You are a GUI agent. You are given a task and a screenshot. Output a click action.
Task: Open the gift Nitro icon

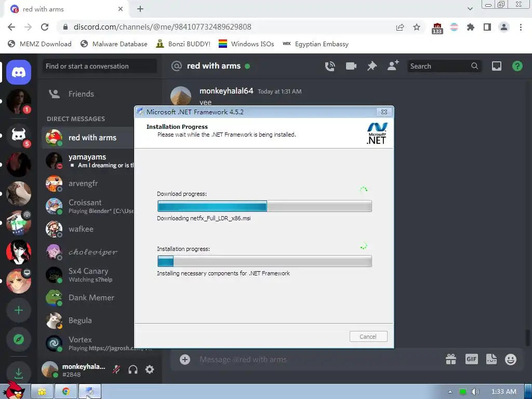click(450, 359)
